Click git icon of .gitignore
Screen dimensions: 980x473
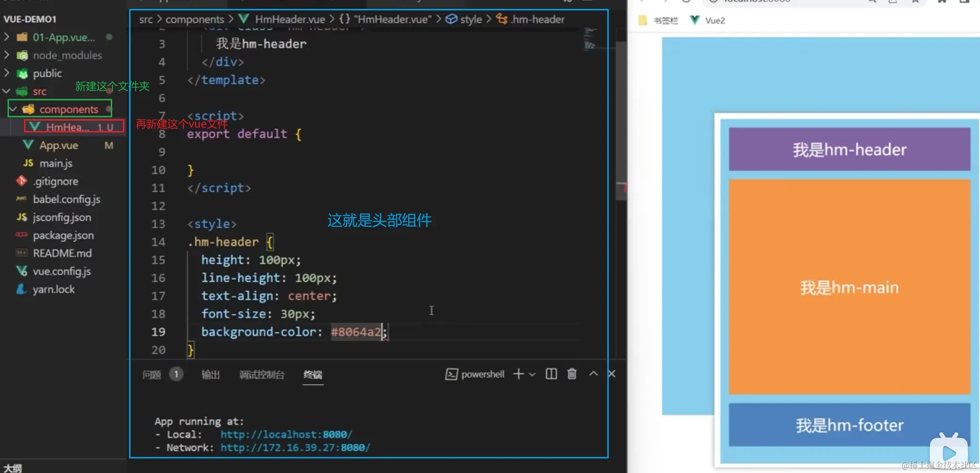click(21, 181)
